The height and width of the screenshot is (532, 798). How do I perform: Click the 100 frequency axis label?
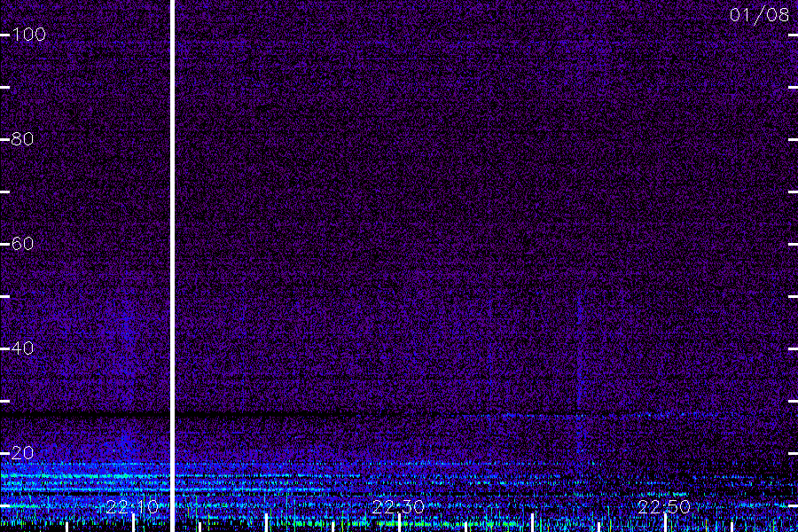click(29, 35)
